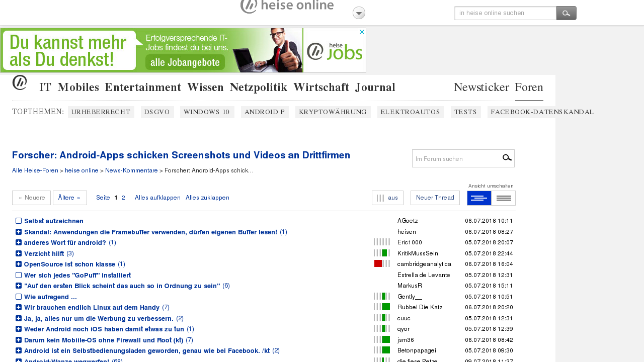Open the ANDROID P top theme tag
The height and width of the screenshot is (362, 644).
(x=265, y=112)
